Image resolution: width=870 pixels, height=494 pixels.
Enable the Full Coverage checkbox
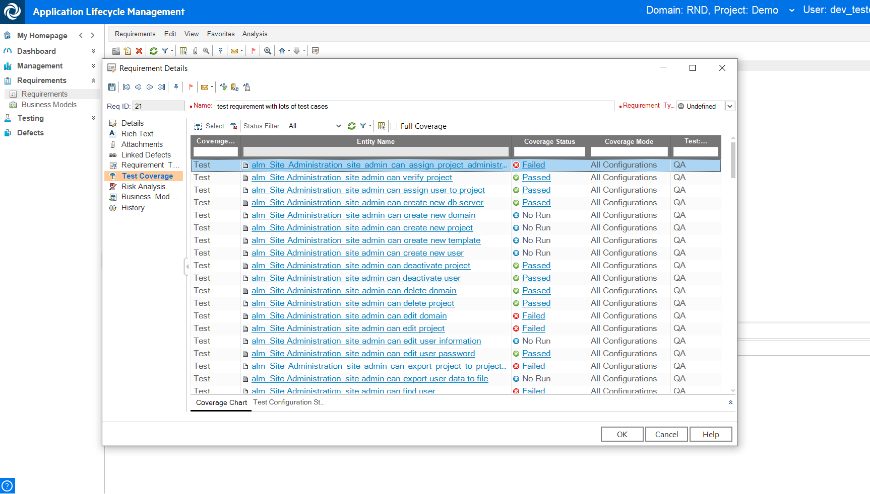pos(393,126)
